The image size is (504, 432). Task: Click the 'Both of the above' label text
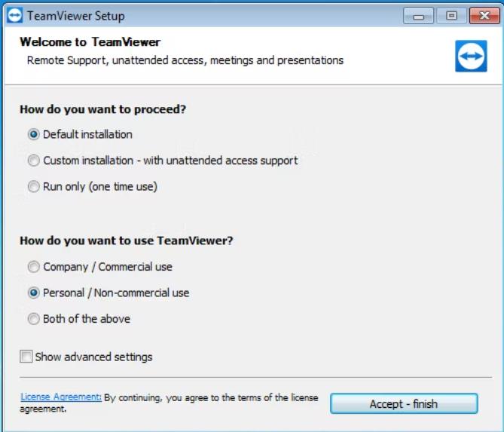[87, 319]
